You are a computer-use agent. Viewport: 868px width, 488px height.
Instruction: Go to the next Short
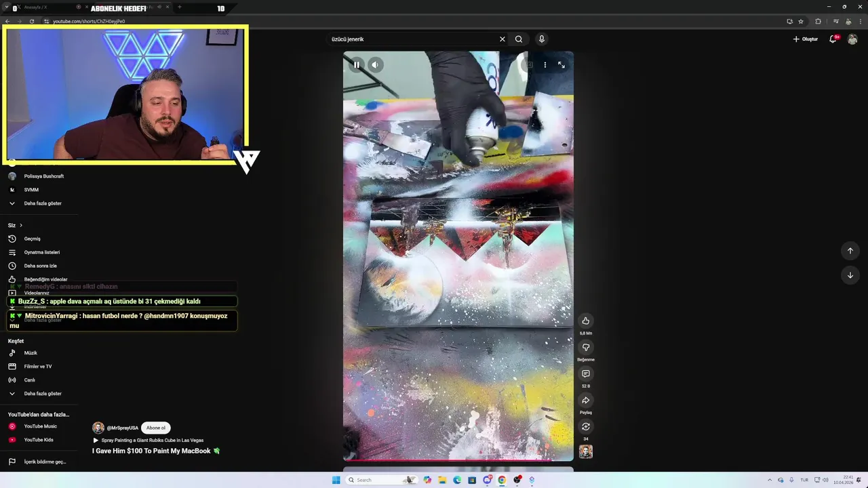[x=850, y=275]
